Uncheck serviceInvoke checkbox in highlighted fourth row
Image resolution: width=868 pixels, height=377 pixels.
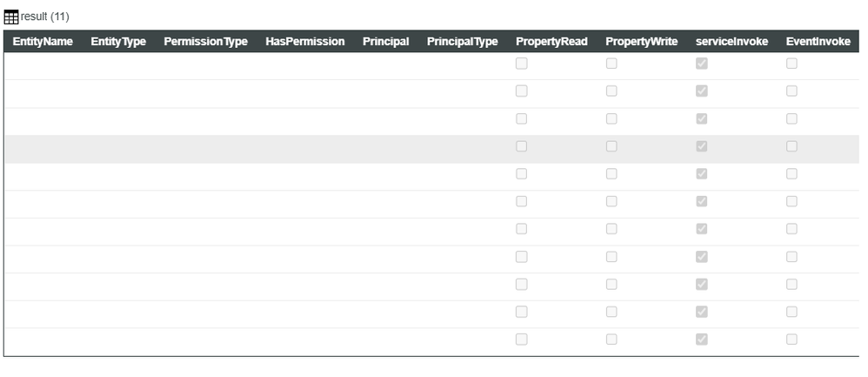coord(702,146)
